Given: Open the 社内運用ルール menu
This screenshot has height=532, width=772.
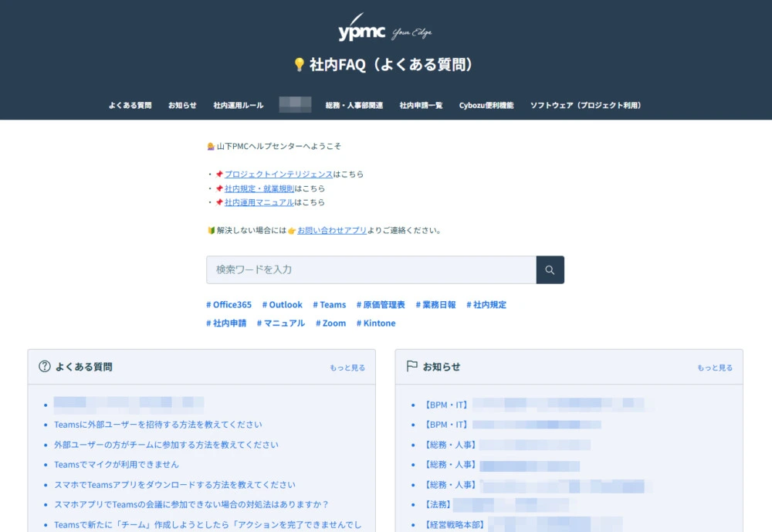Looking at the screenshot, I should [x=238, y=105].
